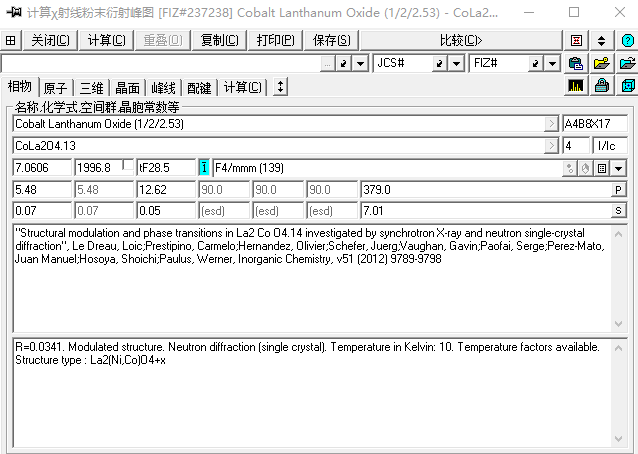The height and width of the screenshot is (454, 638).
Task: Toggle the P button beside 379.0
Action: [x=618, y=190]
